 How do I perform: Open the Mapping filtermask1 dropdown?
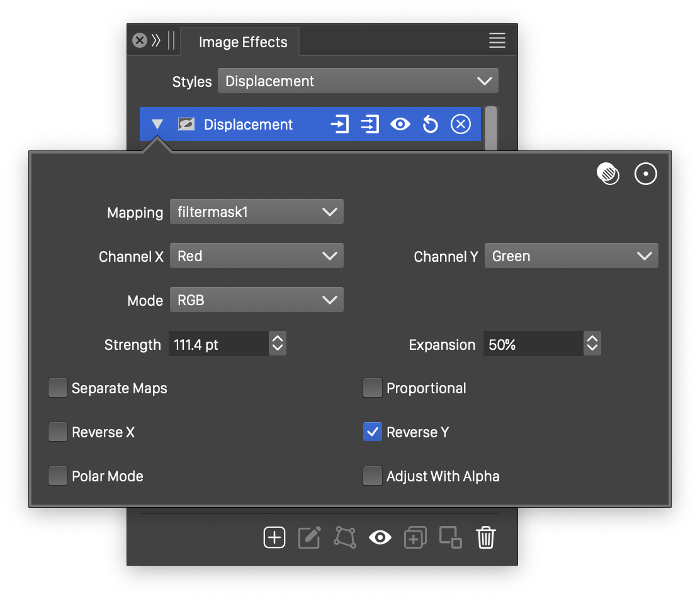tap(256, 212)
